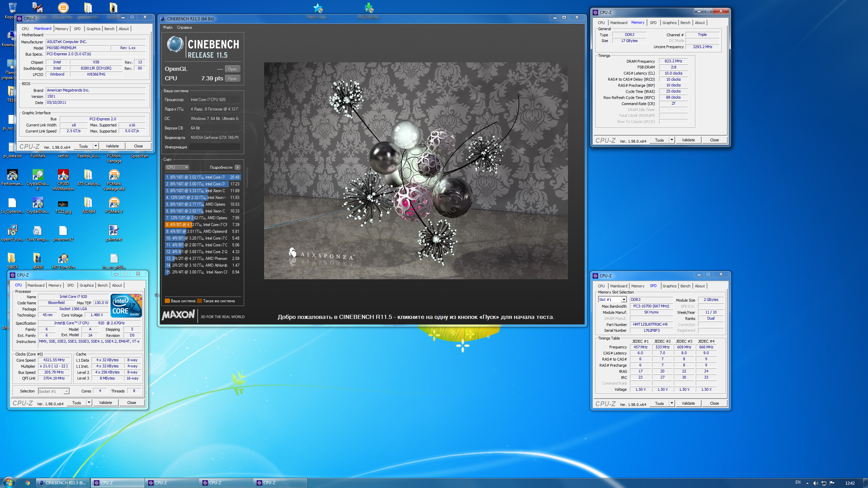
Task: Open the ATI-Catalyst desktop folder
Action: 88,177
